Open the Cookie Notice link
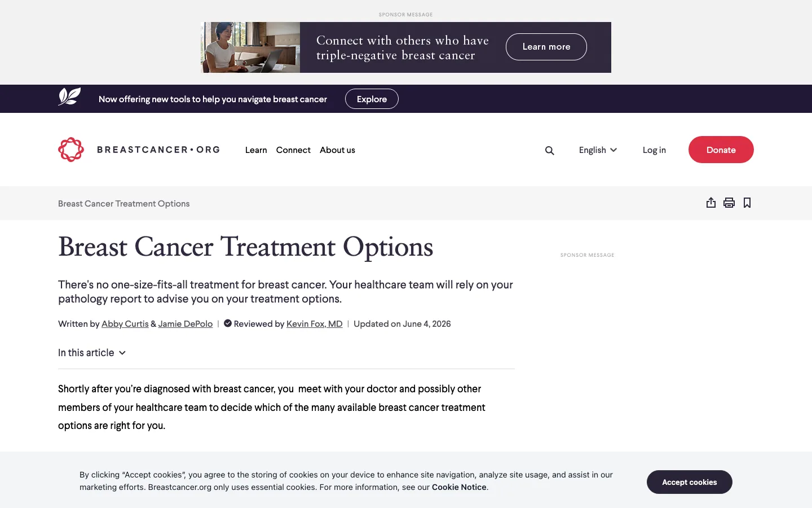Viewport: 812px width, 508px height. 459,487
